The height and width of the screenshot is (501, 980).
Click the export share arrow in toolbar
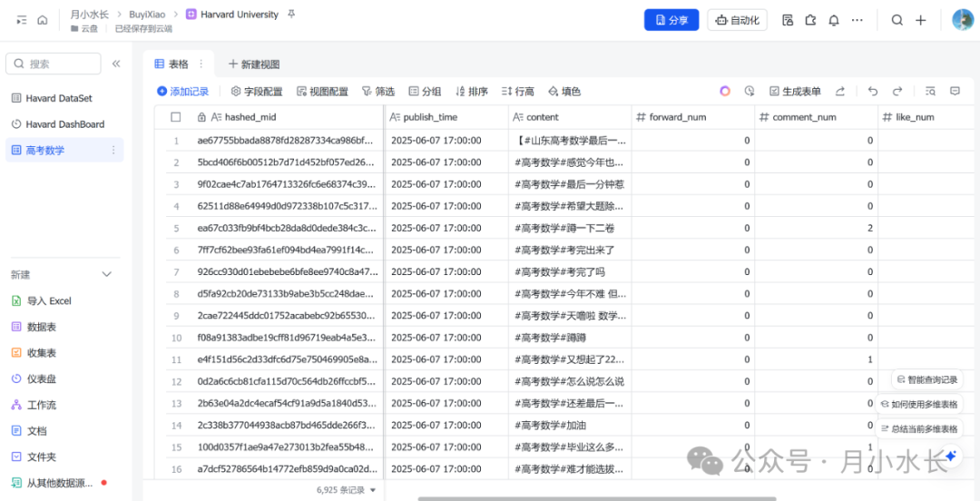[840, 92]
